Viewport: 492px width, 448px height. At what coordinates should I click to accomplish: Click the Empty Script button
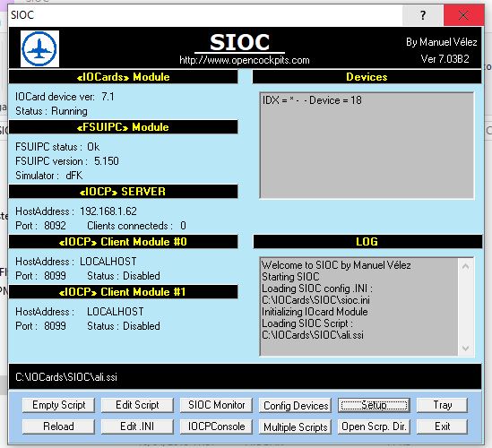click(58, 405)
